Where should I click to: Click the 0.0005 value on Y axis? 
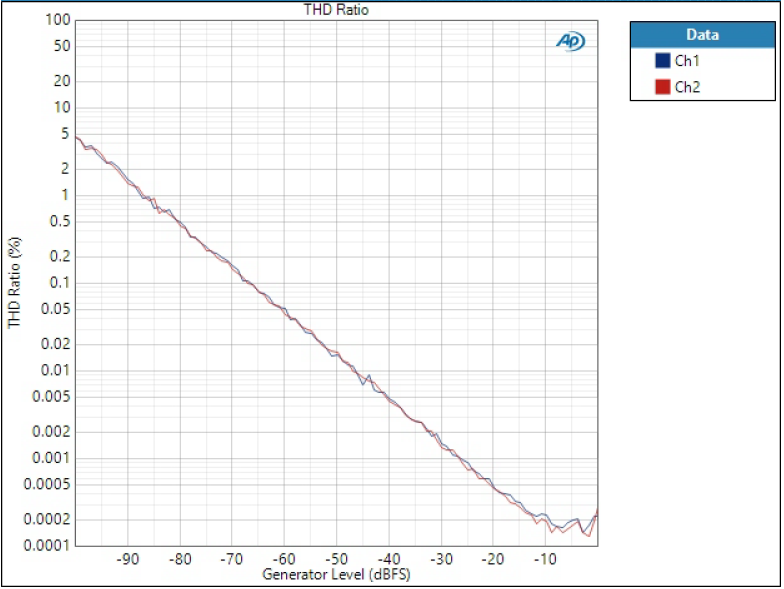pos(47,484)
